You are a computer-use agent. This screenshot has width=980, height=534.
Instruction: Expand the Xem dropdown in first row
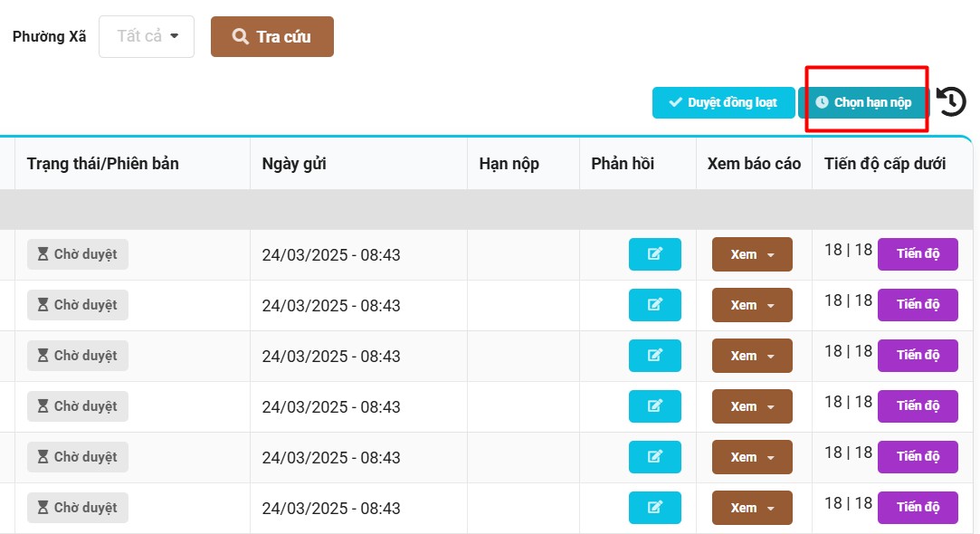(x=752, y=254)
